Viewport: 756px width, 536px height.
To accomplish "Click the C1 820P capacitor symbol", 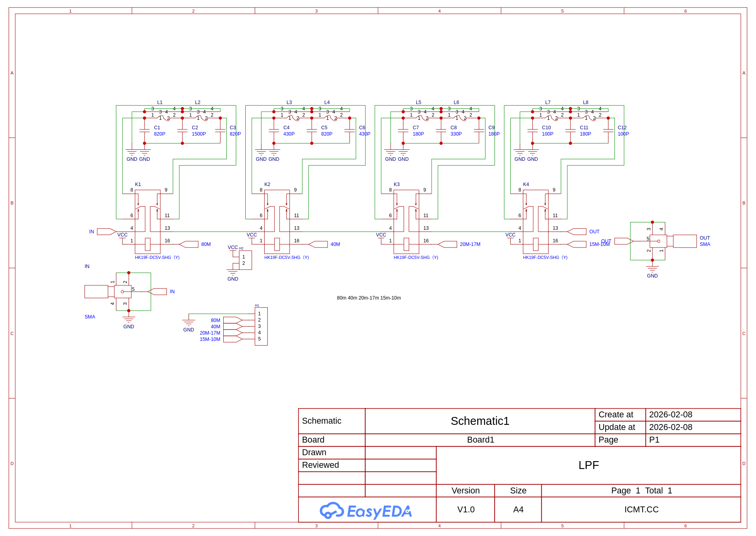I will coord(145,130).
